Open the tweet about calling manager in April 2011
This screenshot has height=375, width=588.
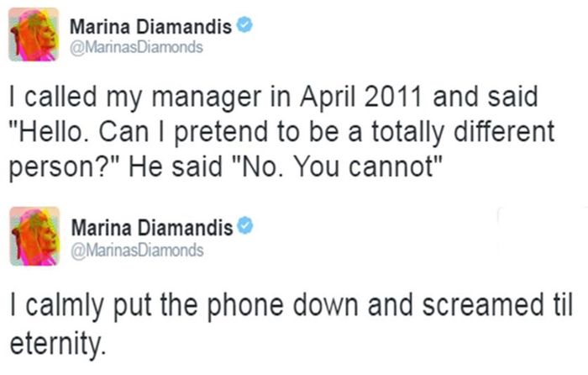(x=281, y=132)
